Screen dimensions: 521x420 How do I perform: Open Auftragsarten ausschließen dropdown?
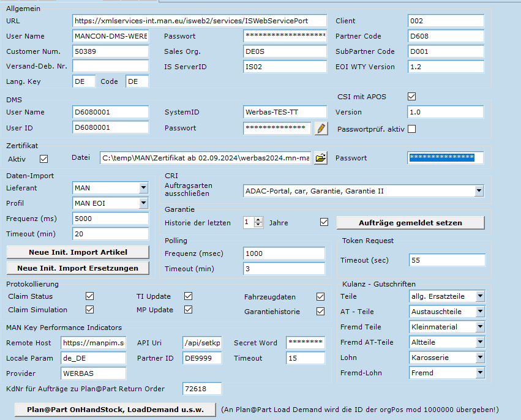click(x=478, y=192)
